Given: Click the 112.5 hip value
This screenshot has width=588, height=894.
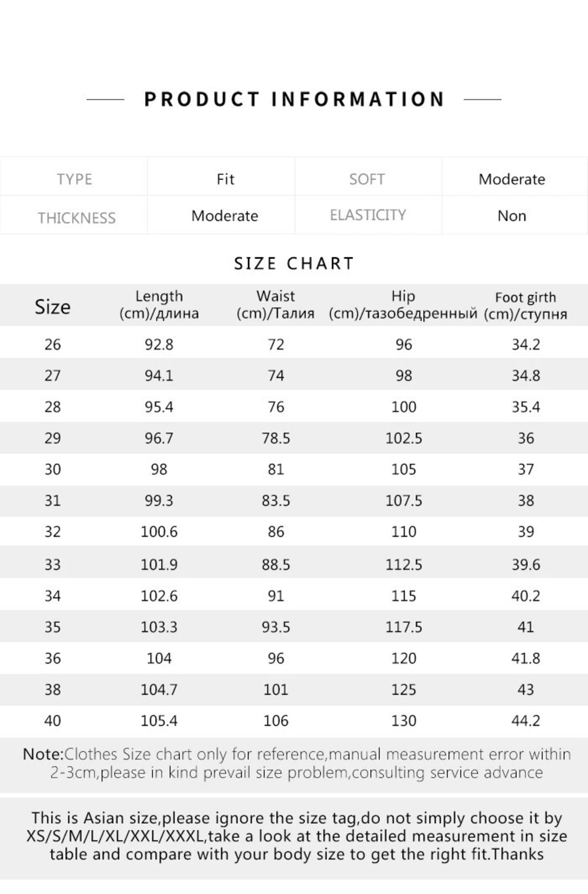Looking at the screenshot, I should [403, 565].
